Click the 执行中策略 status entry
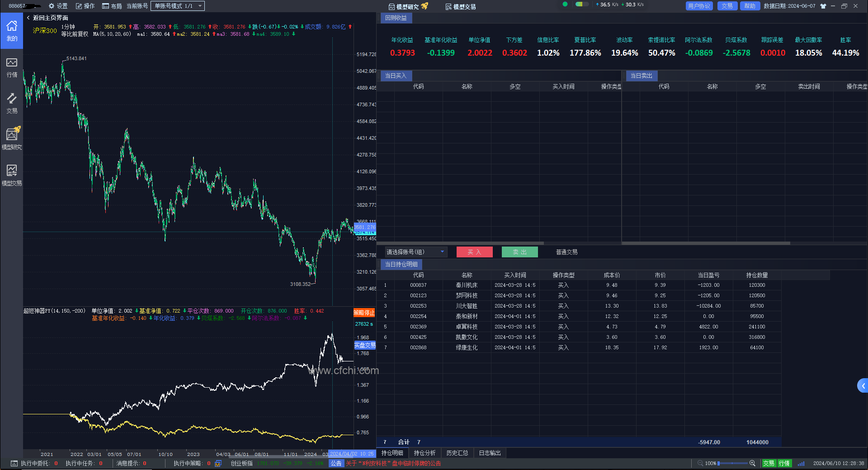 (x=192, y=463)
